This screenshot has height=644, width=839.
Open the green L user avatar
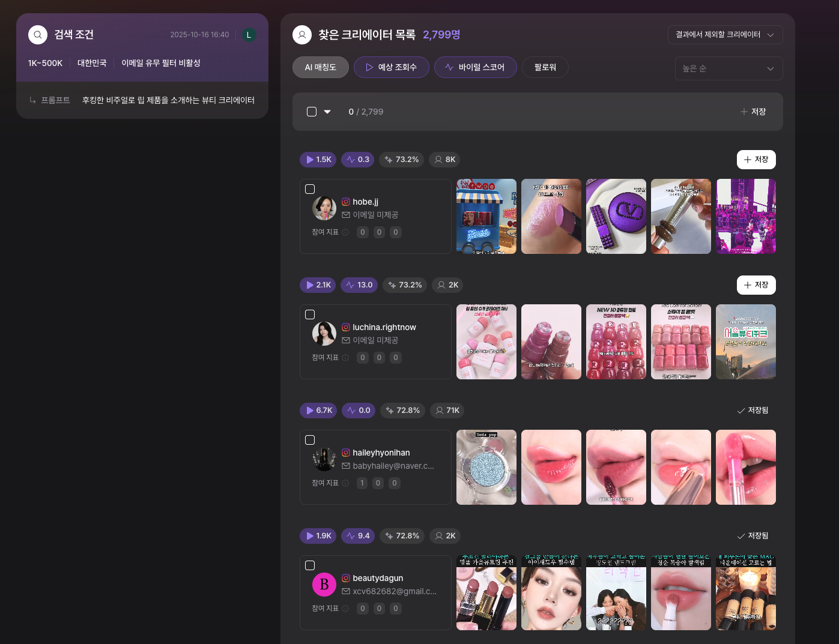(x=249, y=35)
